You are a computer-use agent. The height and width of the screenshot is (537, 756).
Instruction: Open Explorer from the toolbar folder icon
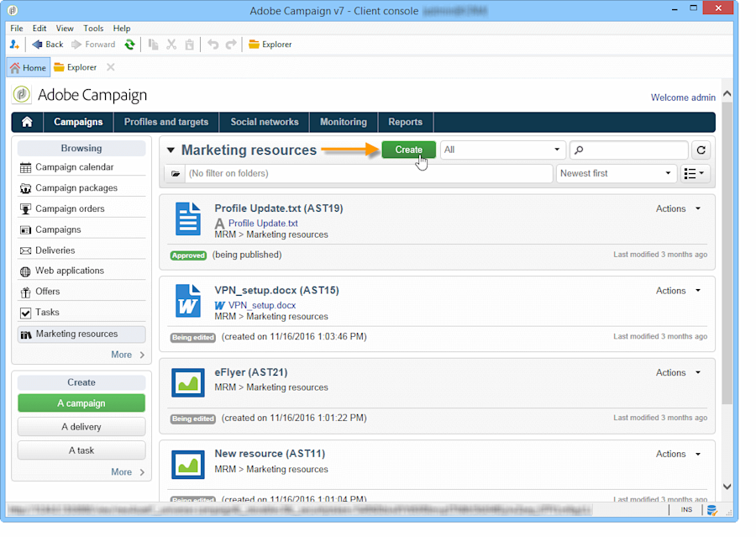[x=253, y=44]
